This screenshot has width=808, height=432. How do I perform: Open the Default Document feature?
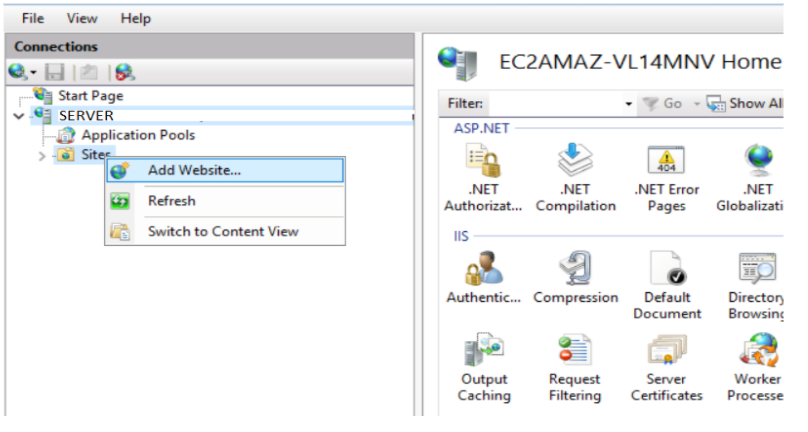[667, 286]
